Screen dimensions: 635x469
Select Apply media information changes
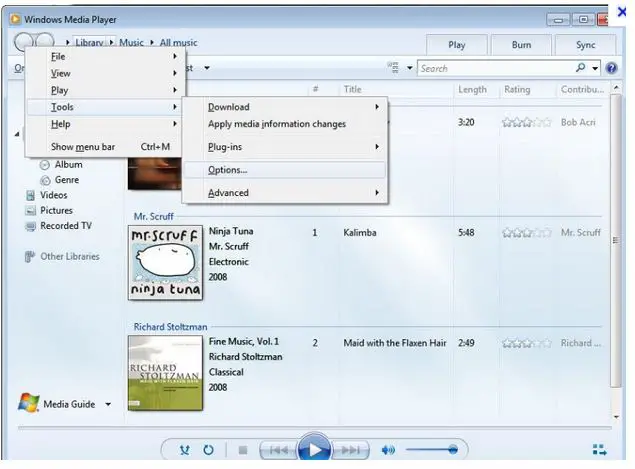click(284, 124)
